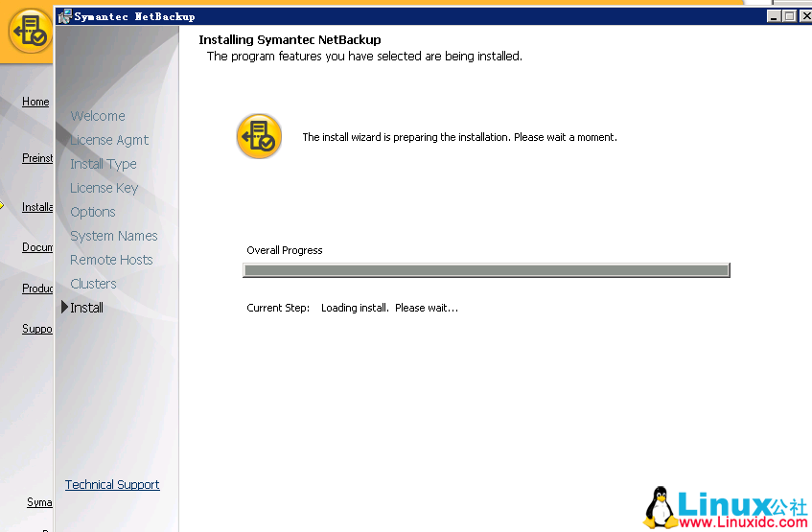This screenshot has height=532, width=812.
Task: Maximize the Symantec NetBackup window
Action: tap(790, 16)
